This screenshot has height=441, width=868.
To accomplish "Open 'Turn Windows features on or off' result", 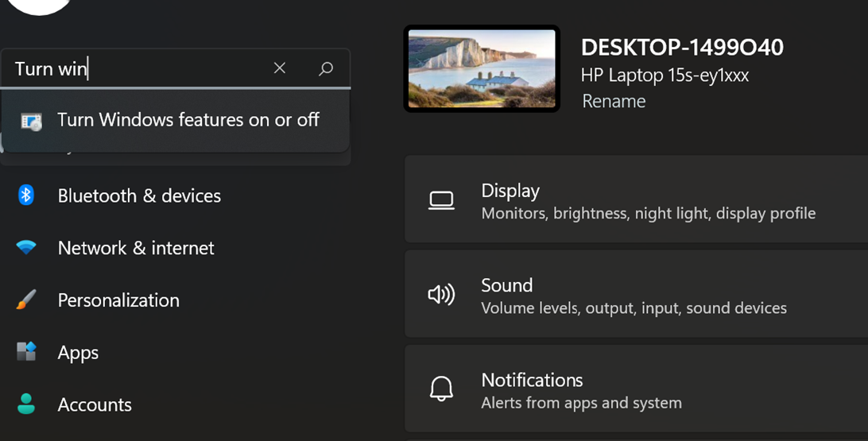I will pos(176,120).
